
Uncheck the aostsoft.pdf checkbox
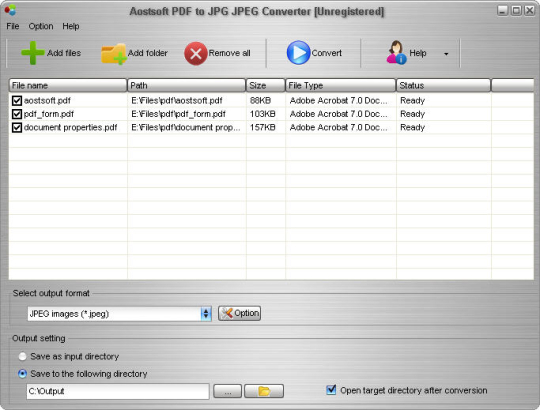click(17, 101)
